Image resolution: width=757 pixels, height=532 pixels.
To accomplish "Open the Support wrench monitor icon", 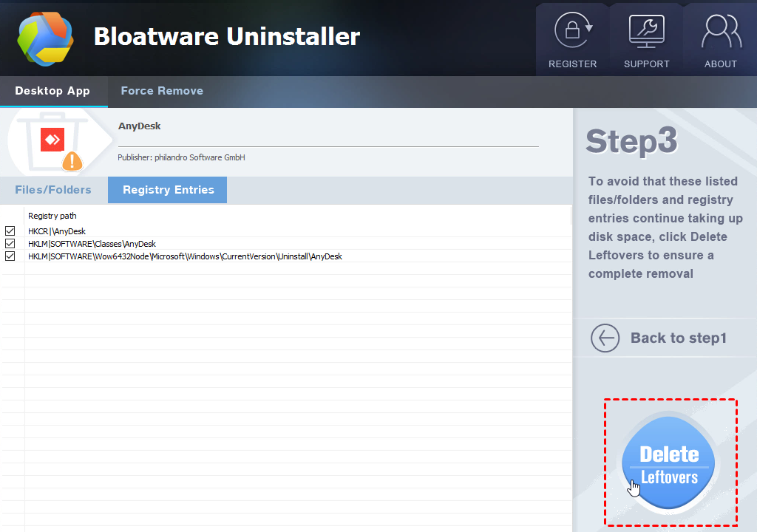I will click(x=646, y=31).
